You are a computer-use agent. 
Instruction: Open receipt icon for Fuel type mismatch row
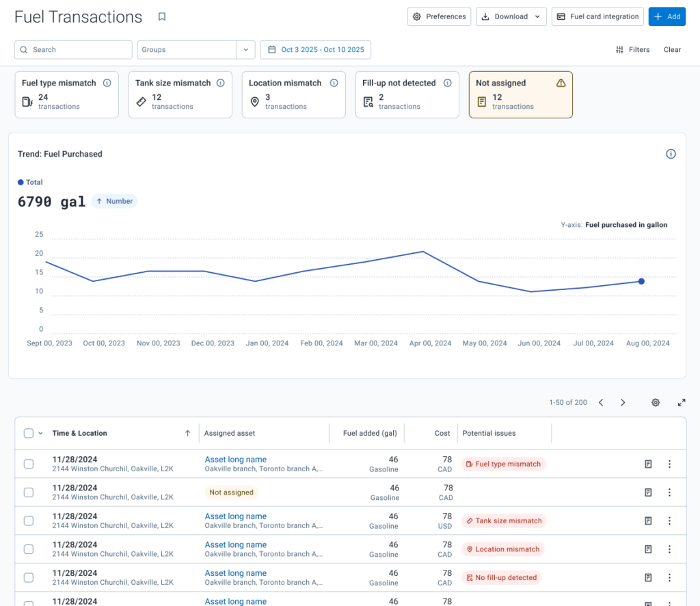click(648, 464)
